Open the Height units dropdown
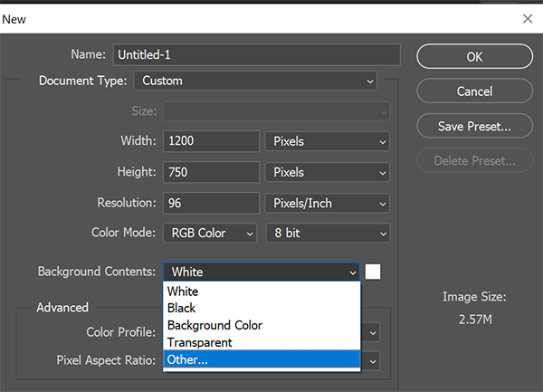The image size is (543, 392). (x=329, y=172)
